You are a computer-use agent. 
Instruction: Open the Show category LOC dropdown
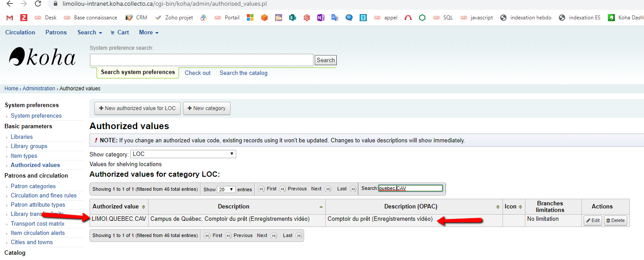[183, 154]
